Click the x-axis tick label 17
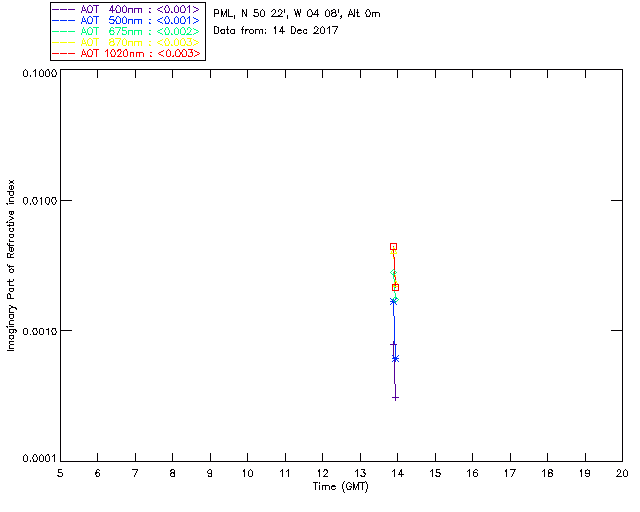Screen dimensions: 640x512 point(510,474)
